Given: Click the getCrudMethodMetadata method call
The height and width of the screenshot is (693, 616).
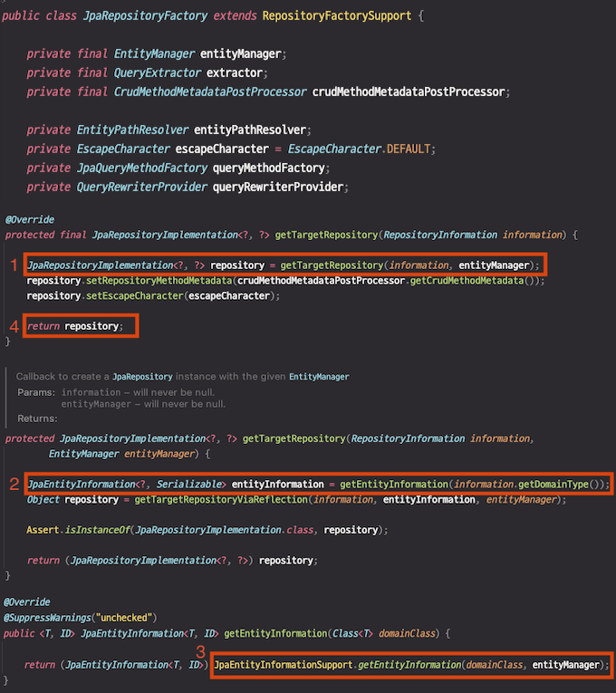Looking at the screenshot, I should (x=467, y=281).
